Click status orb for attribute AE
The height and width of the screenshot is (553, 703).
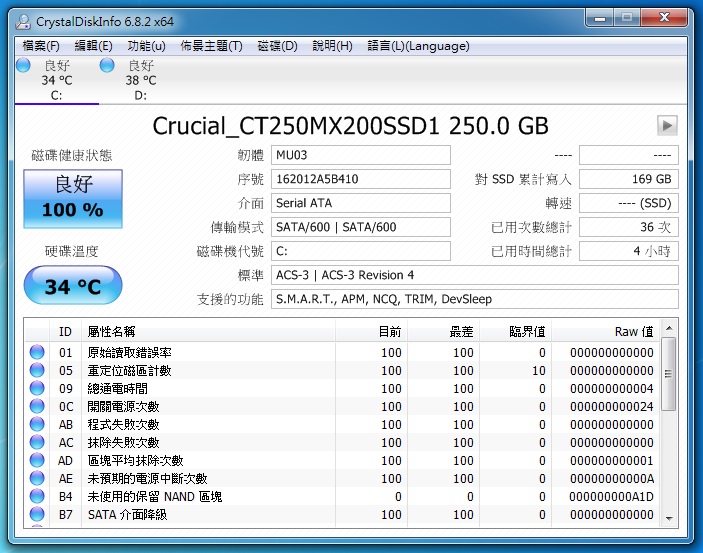point(37,478)
